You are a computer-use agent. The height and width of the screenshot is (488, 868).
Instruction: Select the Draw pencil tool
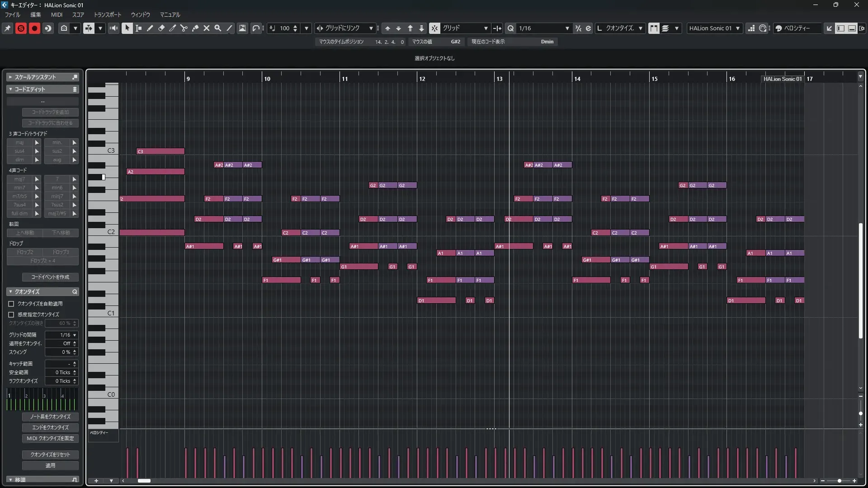tap(150, 28)
